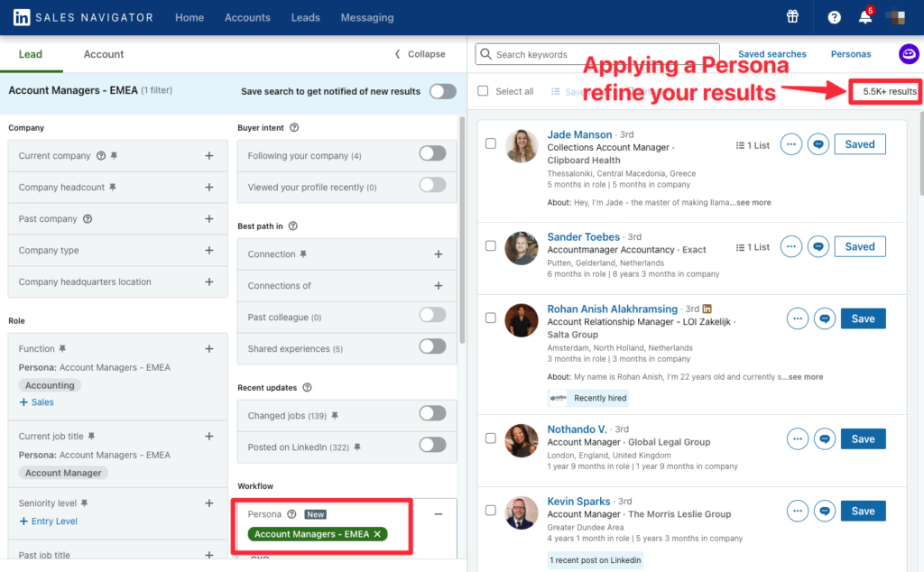
Task: Check the box for Nothando V.
Action: [491, 438]
